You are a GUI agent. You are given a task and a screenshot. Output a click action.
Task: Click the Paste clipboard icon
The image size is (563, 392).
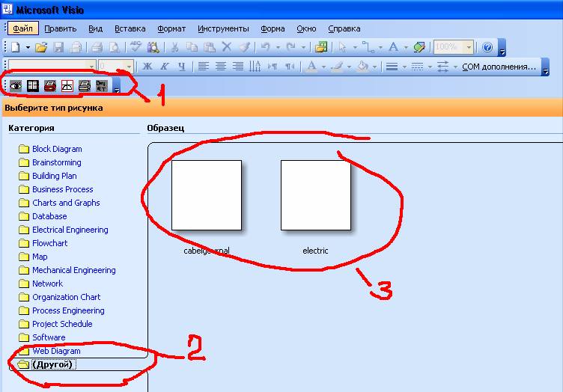210,47
